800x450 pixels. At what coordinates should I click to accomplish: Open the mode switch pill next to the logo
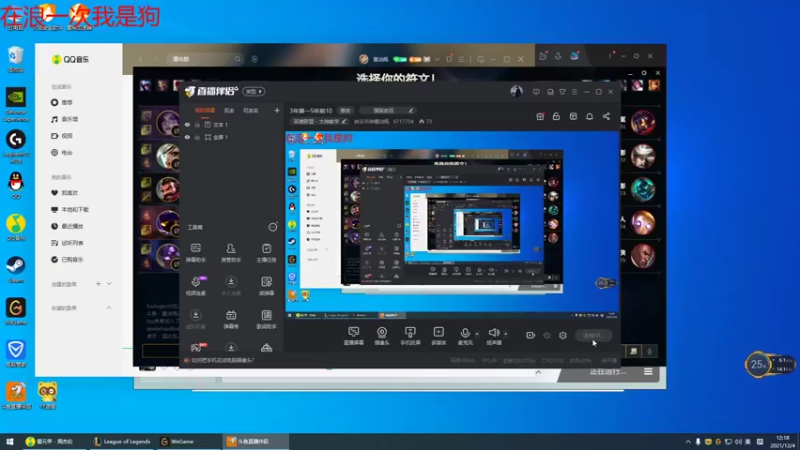(254, 91)
